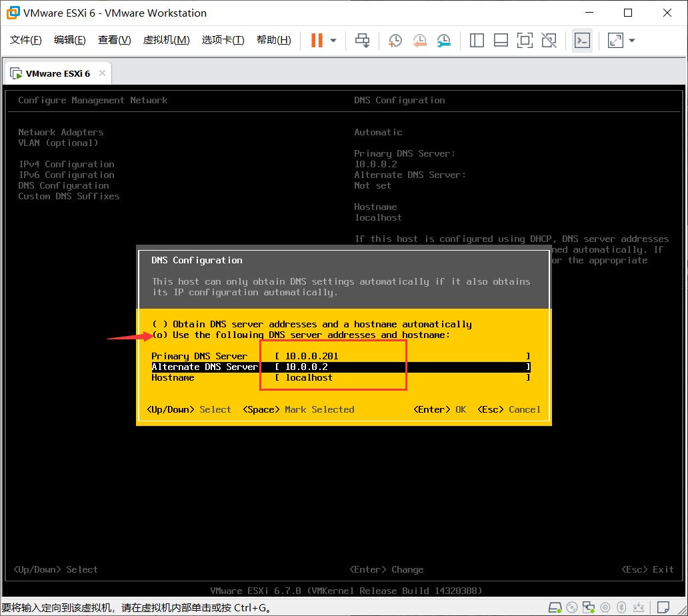688x616 pixels.
Task: Open the 文件(F) menu
Action: (x=26, y=40)
